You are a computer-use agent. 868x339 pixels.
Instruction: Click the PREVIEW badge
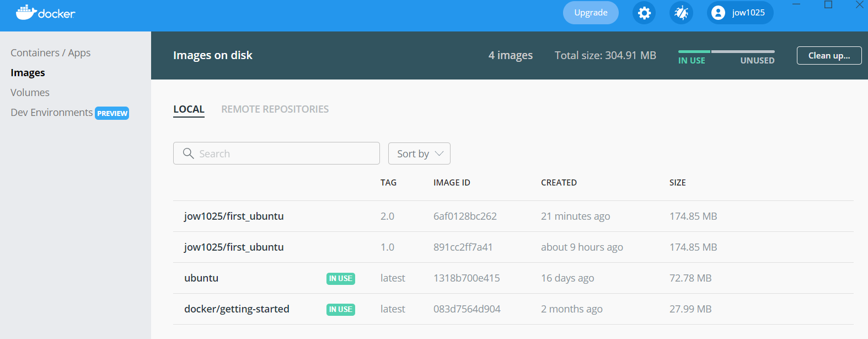point(112,113)
